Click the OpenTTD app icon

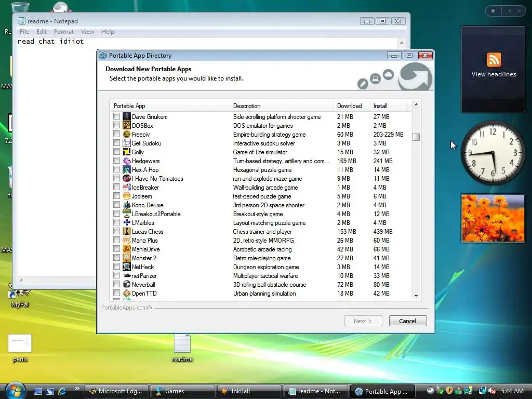[127, 293]
